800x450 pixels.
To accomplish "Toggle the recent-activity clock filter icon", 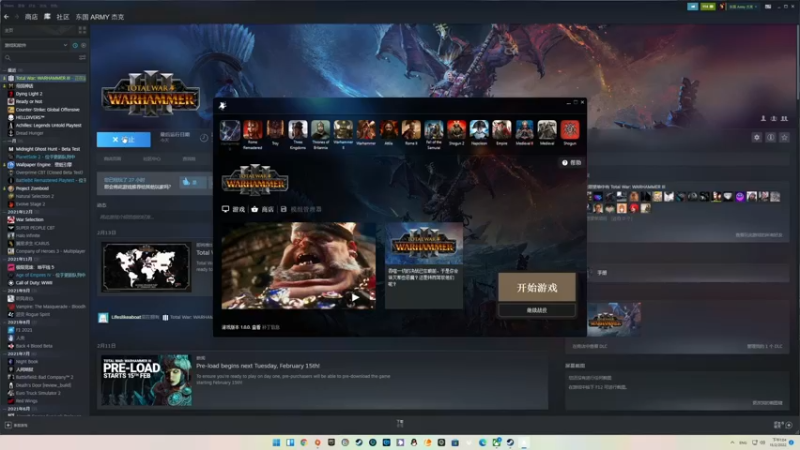I will (75, 45).
